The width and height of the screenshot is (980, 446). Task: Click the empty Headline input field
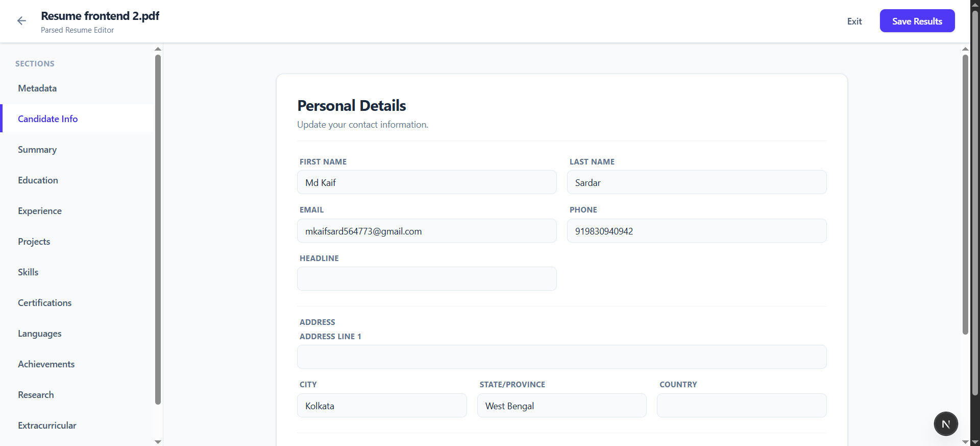click(427, 278)
